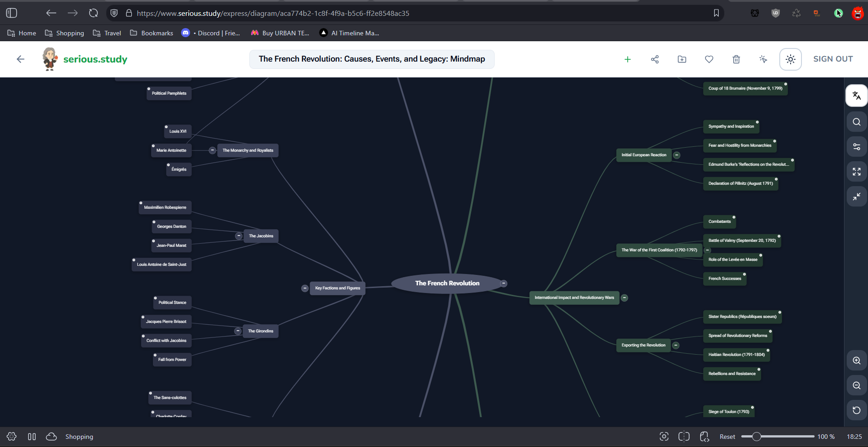
Task: Collapse all branches from The French Revolution node
Action: coord(503,283)
